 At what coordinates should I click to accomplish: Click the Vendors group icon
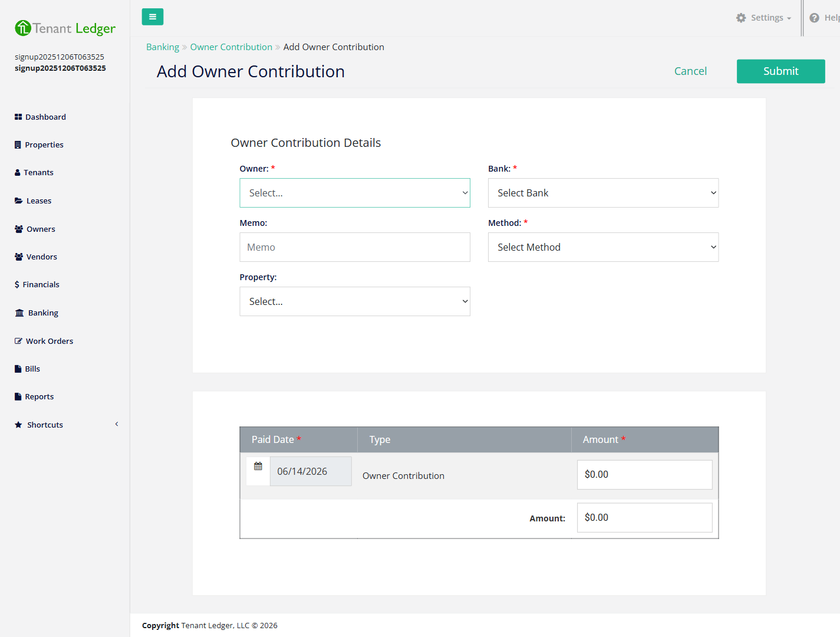click(19, 257)
